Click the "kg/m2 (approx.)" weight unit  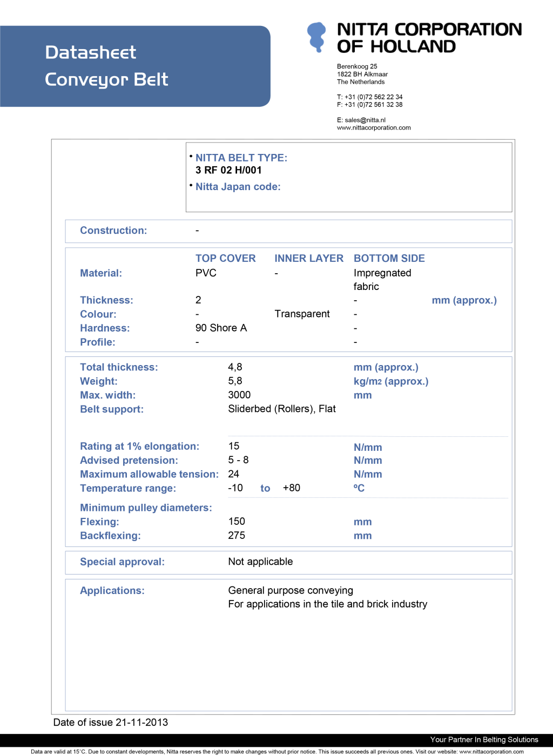tap(391, 381)
